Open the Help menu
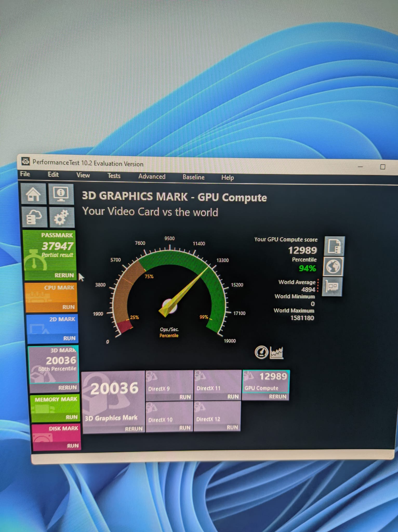This screenshot has height=532, width=398. click(x=228, y=178)
